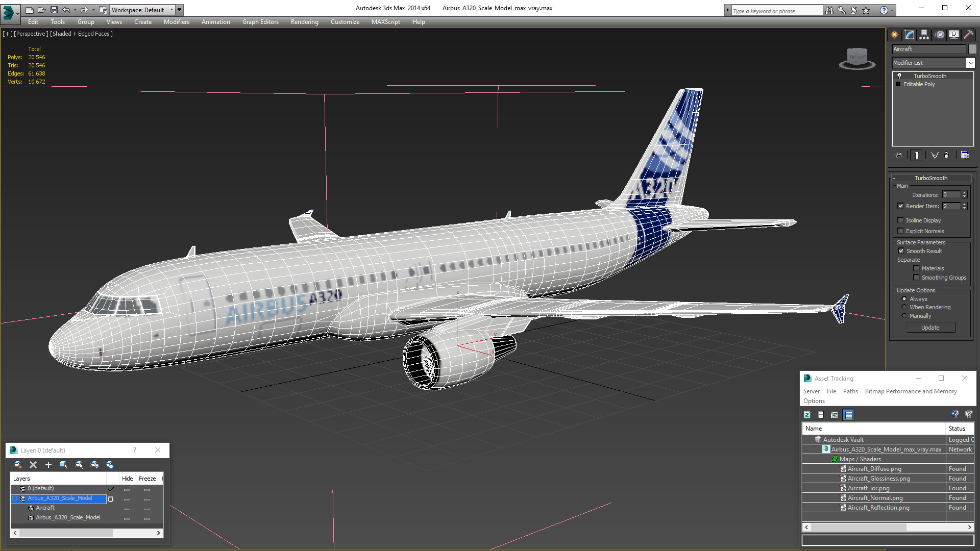Viewport: 980px width, 551px height.
Task: Click Freeze/Unfreeze All Layers icon
Action: click(110, 465)
